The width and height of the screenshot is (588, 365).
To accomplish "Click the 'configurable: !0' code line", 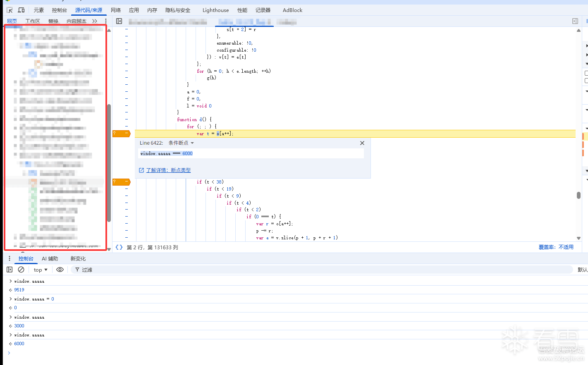I will click(237, 50).
